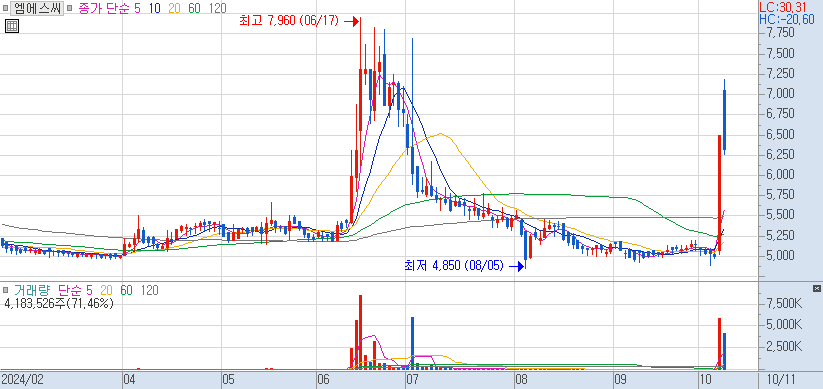Screen dimensions: 823x389
Task: Click the 6,000 price axis label
Action: [x=780, y=174]
